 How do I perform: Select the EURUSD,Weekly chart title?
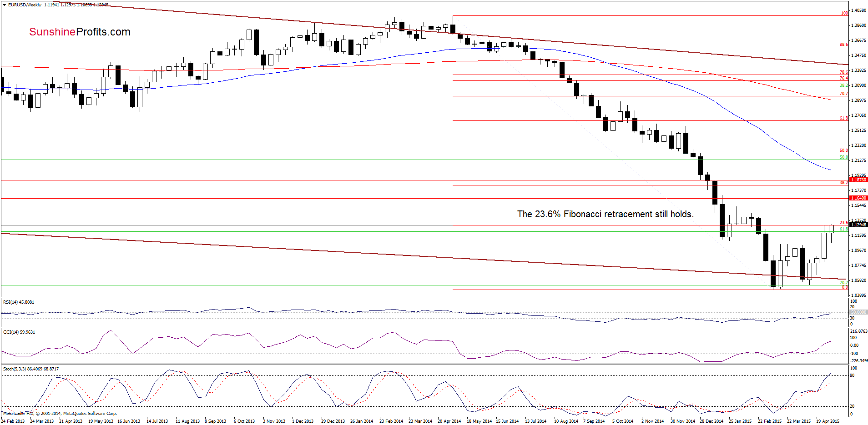25,5
